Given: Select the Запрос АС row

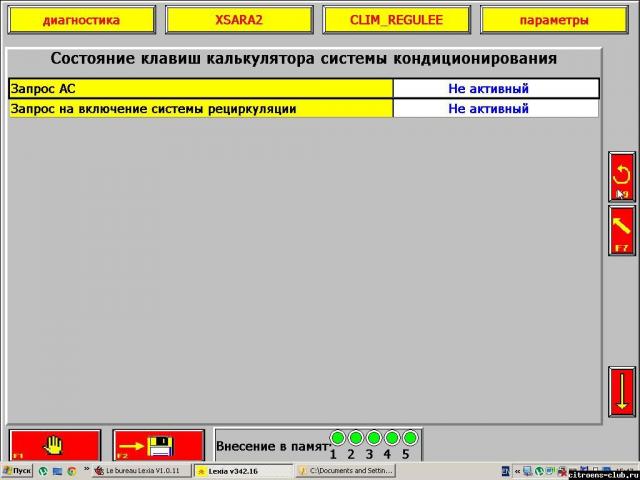Looking at the screenshot, I should click(200, 89).
